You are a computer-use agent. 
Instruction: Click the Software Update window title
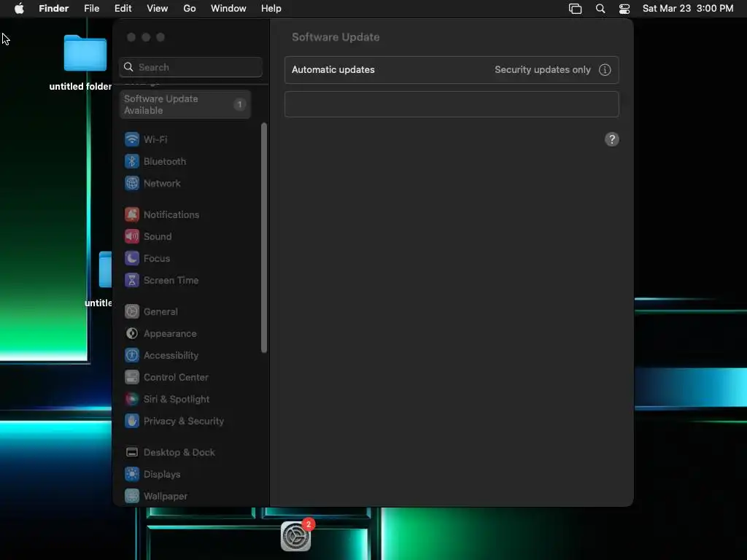(x=336, y=37)
